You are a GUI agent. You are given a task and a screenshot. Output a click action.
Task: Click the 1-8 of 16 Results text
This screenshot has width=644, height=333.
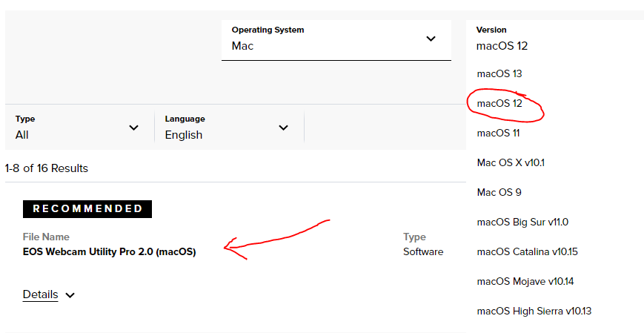coord(47,168)
